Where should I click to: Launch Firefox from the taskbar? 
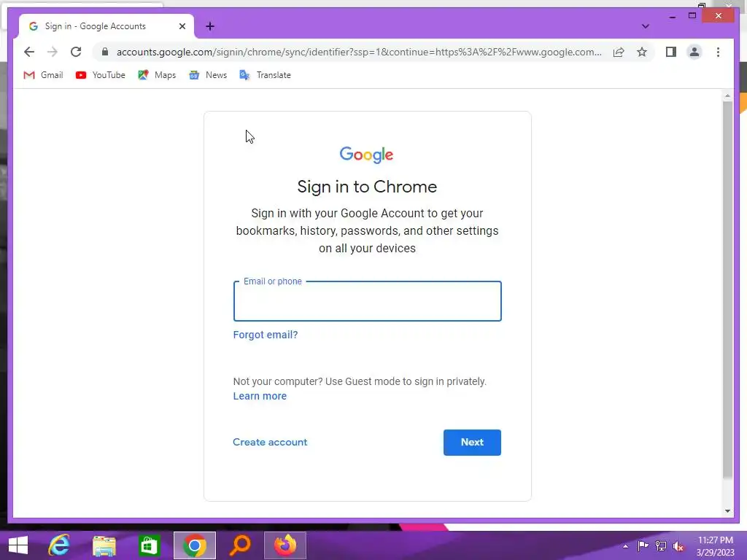tap(285, 545)
